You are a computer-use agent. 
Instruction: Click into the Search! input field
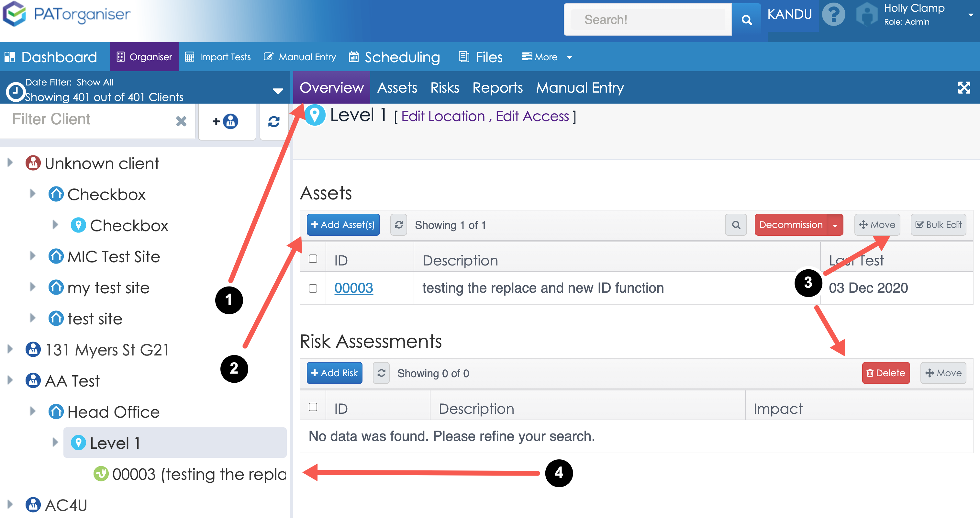point(648,20)
